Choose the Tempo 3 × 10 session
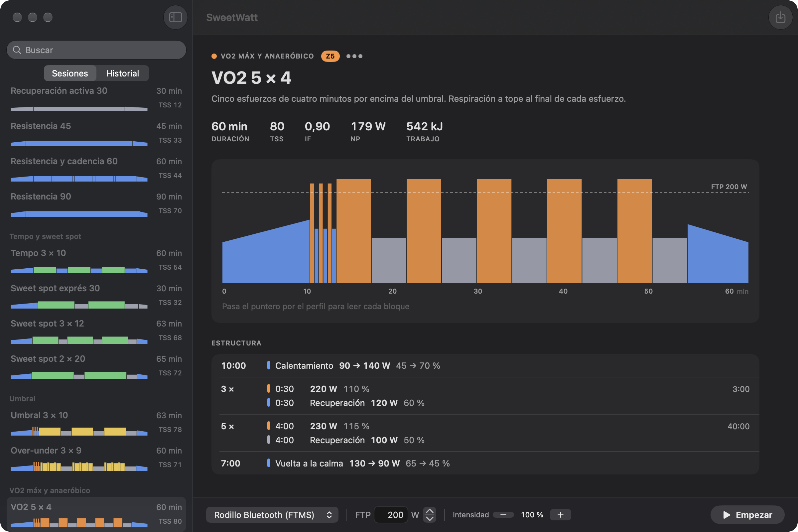The width and height of the screenshot is (798, 532). click(96, 260)
